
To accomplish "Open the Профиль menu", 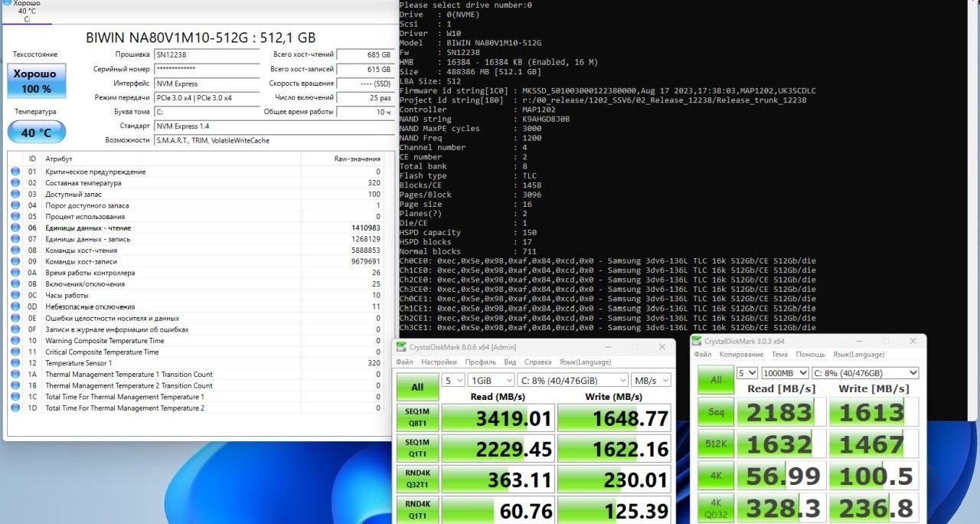I will pos(480,362).
